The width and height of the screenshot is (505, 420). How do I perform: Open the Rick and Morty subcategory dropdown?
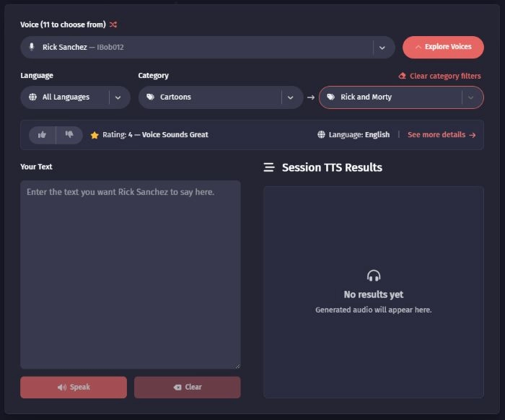tap(401, 97)
